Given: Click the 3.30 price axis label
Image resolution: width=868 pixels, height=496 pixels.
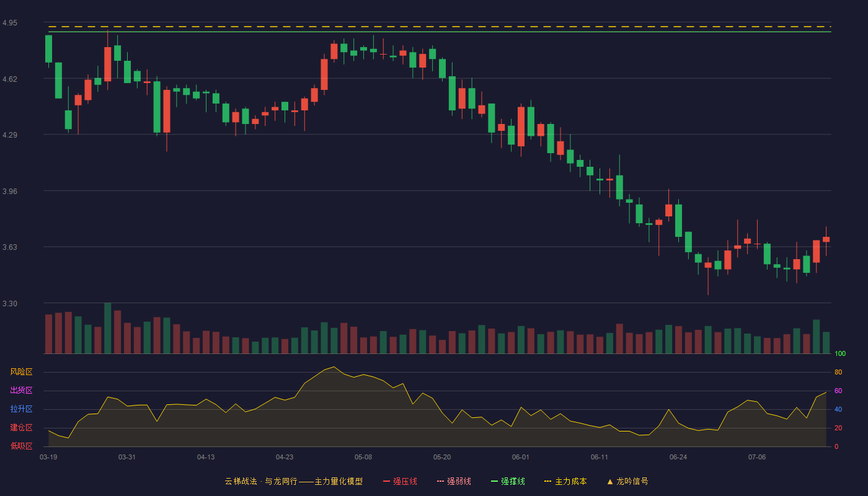Looking at the screenshot, I should (x=10, y=304).
